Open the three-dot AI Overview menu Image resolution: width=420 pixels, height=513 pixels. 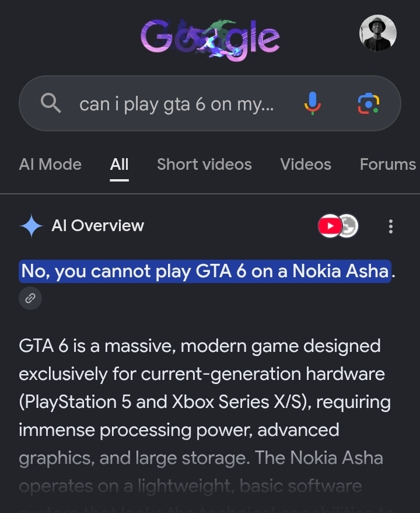pyautogui.click(x=391, y=226)
